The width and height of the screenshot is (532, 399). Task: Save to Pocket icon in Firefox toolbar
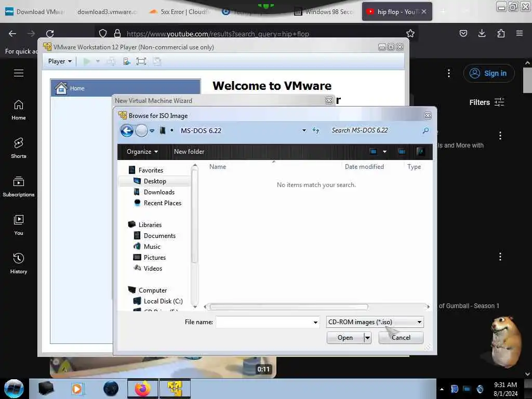pyautogui.click(x=463, y=33)
